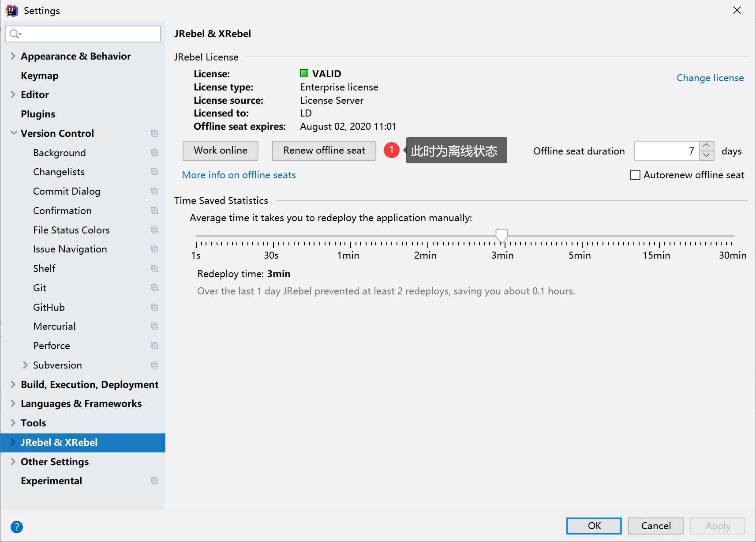Expand the Subversion subsection

pyautogui.click(x=25, y=365)
